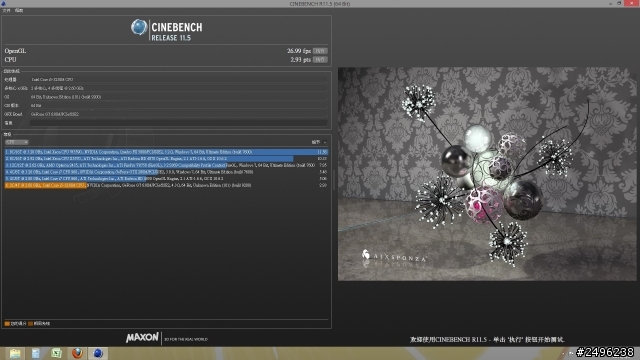Click the empty info text field
Screen dimensions: 640x360
click(179, 123)
